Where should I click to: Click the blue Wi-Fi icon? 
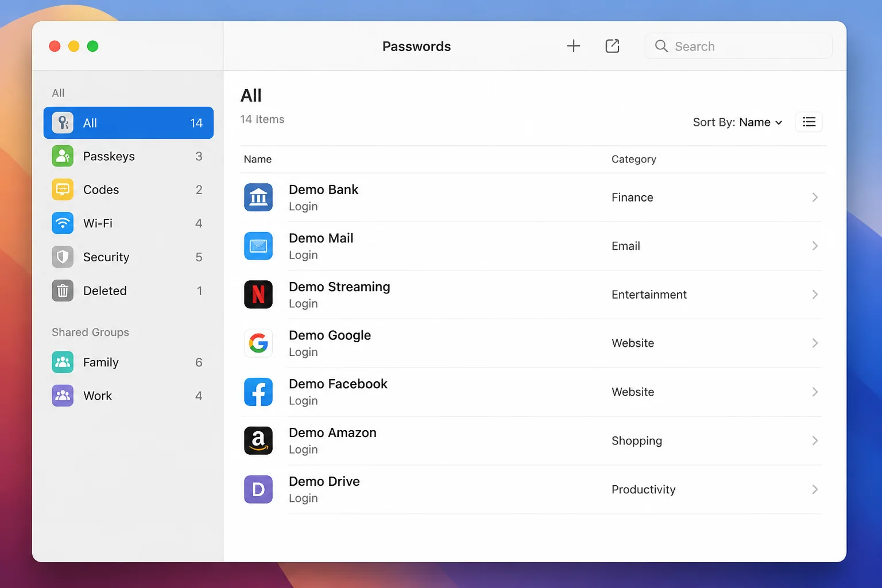click(x=63, y=223)
